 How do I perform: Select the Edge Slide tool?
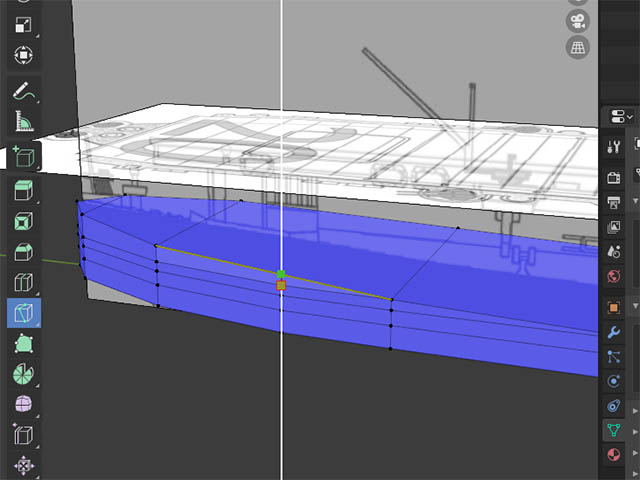tap(24, 435)
